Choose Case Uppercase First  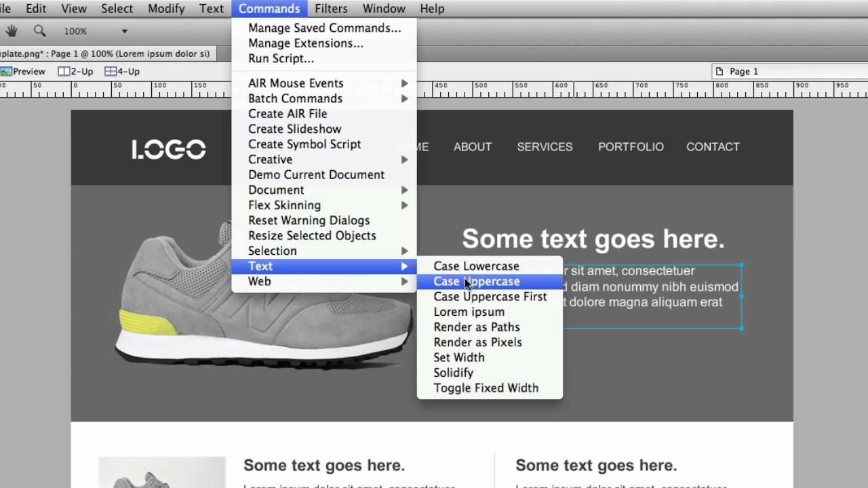click(490, 297)
